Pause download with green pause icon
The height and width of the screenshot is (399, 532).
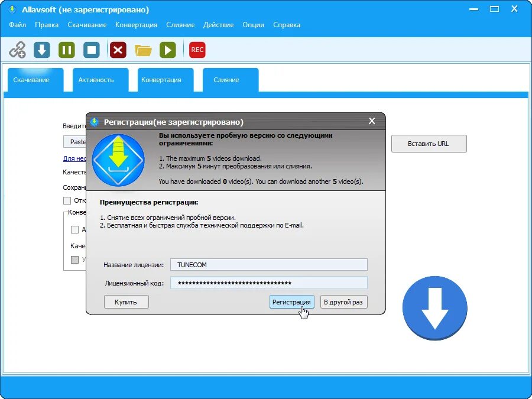pos(66,50)
